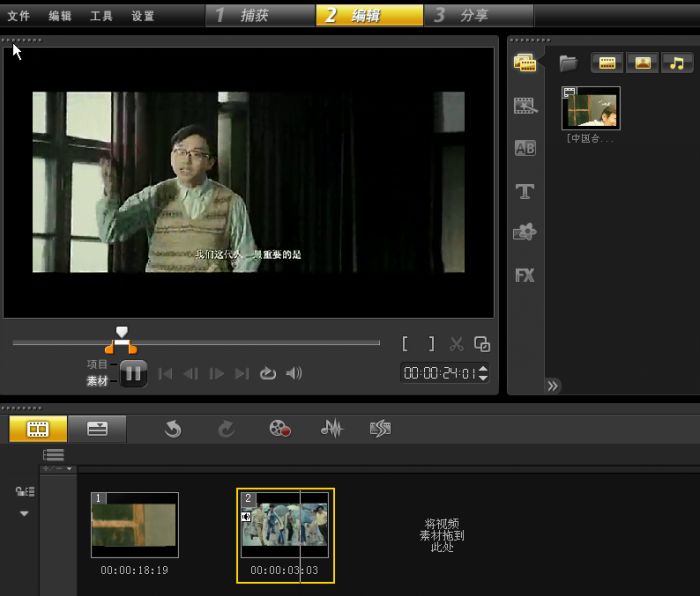This screenshot has width=700, height=596.
Task: Set mark-in with the left bracket
Action: pyautogui.click(x=405, y=344)
